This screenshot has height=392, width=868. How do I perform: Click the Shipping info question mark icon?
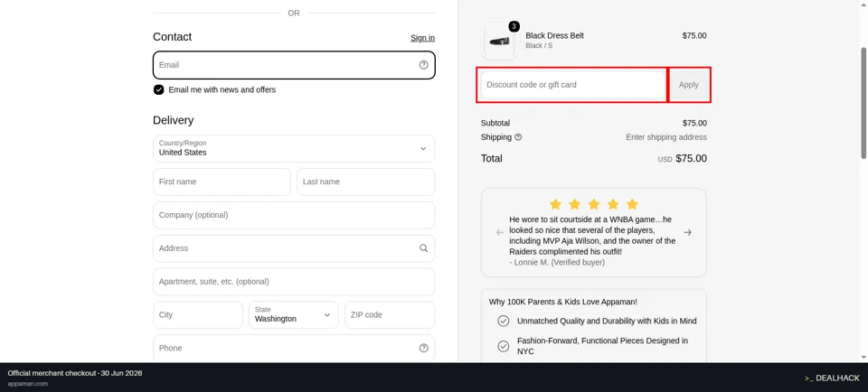click(518, 137)
